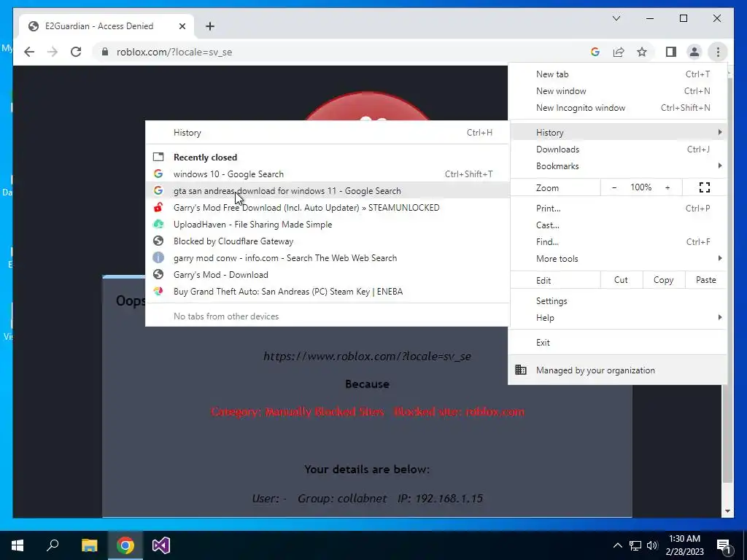
Task: Click the Paste button
Action: tap(705, 280)
